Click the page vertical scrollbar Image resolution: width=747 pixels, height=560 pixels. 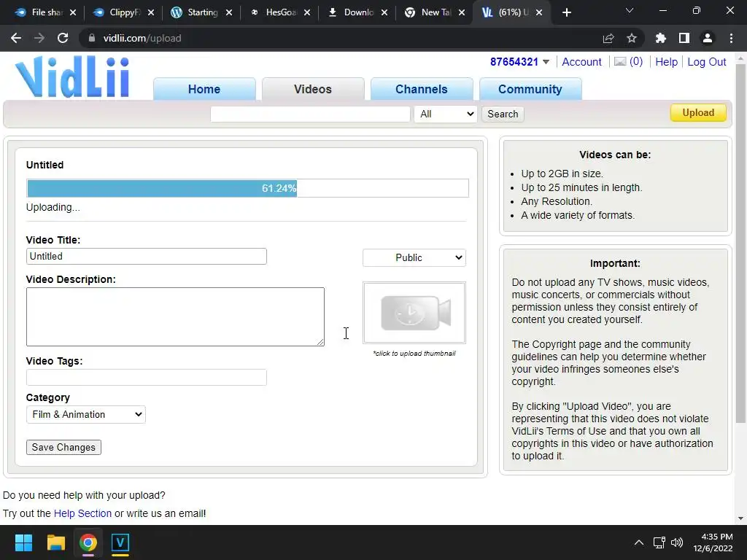click(x=740, y=243)
